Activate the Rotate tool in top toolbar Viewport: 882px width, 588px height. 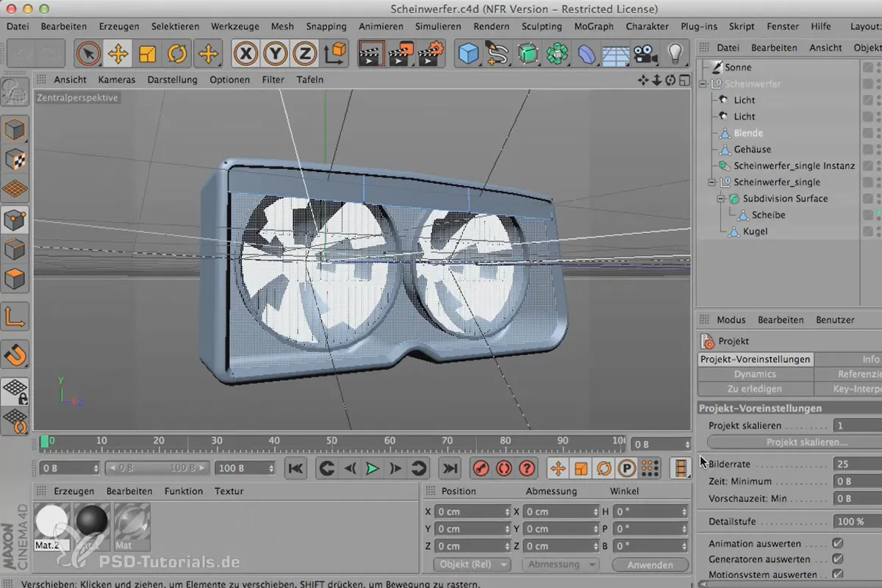177,54
